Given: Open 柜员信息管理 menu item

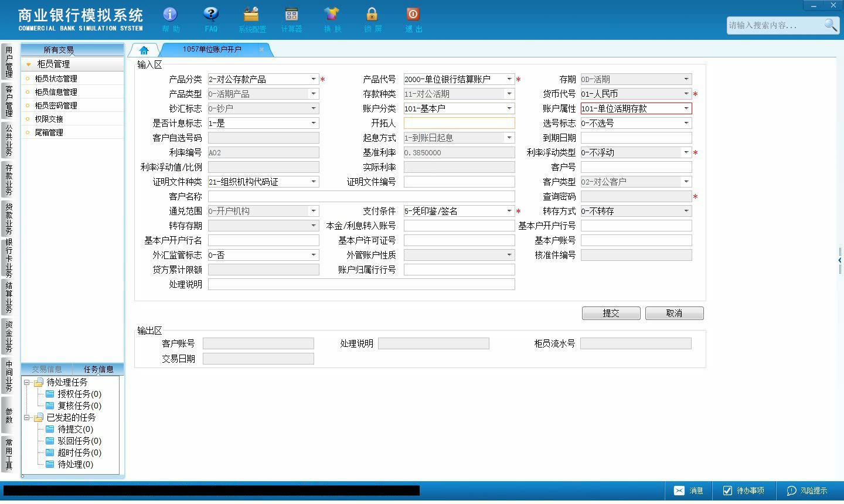Looking at the screenshot, I should tap(73, 92).
